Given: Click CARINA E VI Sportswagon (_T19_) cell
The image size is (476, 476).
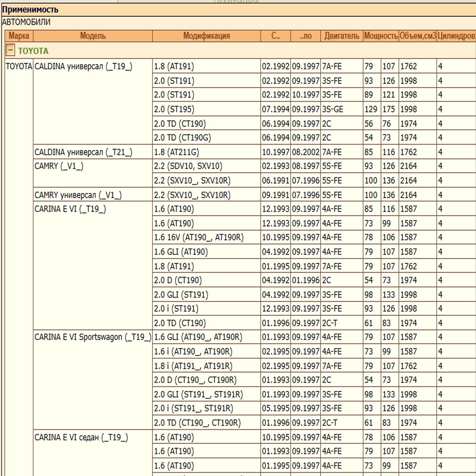Looking at the screenshot, I should 93,337.
